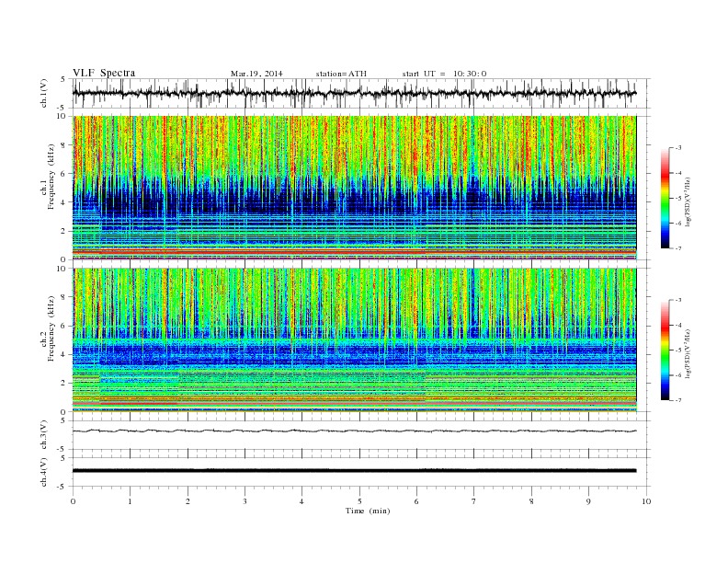Click the ch.1 spectrogram plot
Viewport: 728px width, 563px height.
click(355, 188)
